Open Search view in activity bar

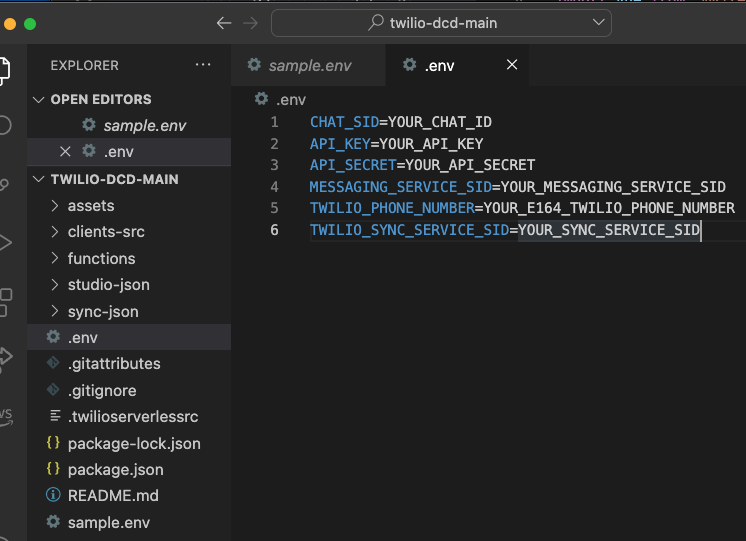pyautogui.click(x=5, y=125)
